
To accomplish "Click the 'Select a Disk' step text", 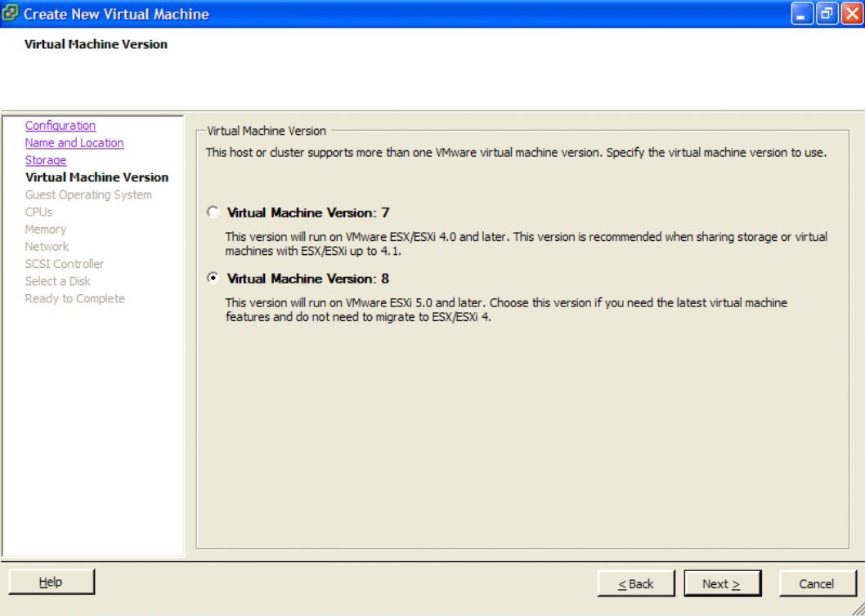I will point(57,281).
